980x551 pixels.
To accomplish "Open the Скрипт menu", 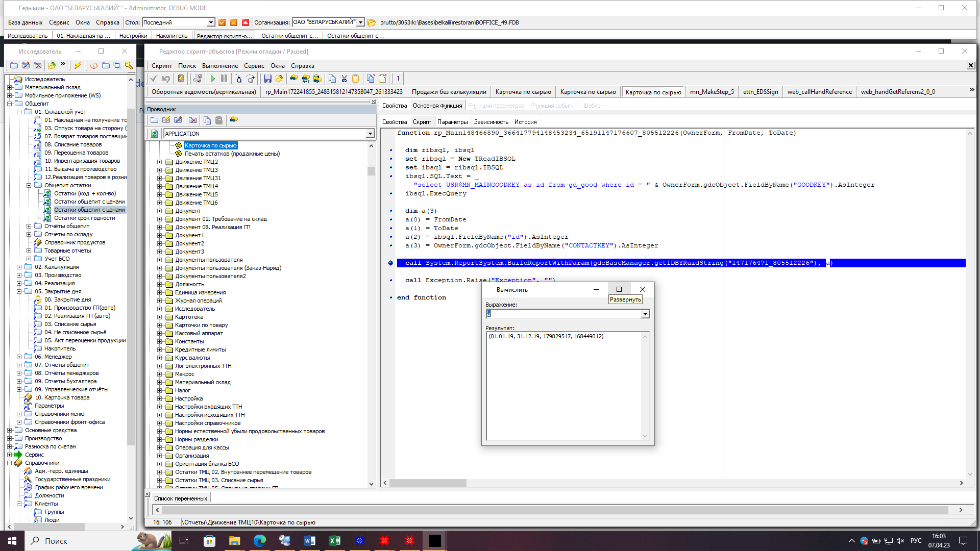I will [161, 66].
